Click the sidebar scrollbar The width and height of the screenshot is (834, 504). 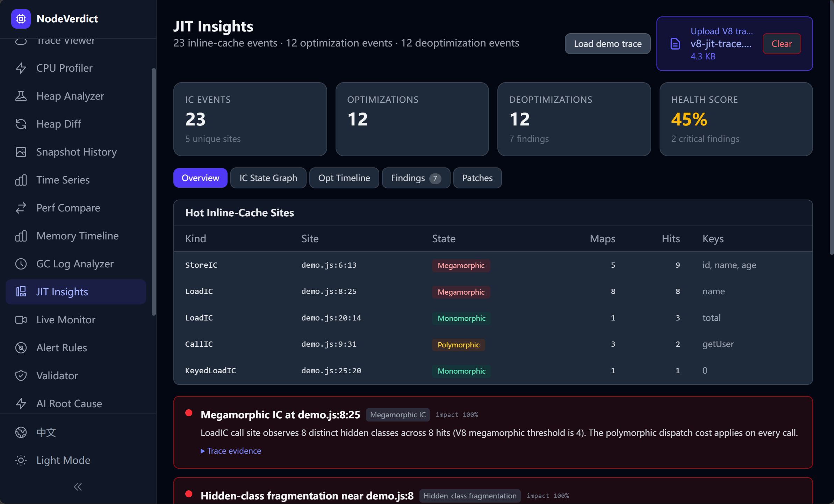point(153,192)
